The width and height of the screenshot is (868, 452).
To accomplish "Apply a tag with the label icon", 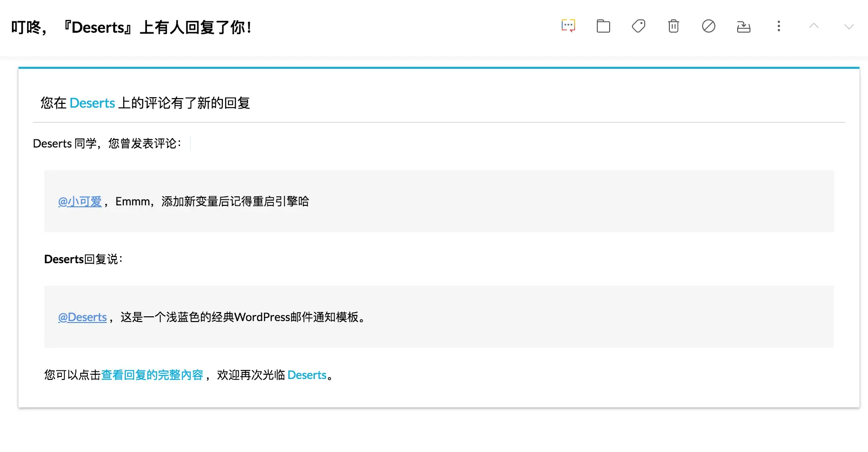I will 639,26.
